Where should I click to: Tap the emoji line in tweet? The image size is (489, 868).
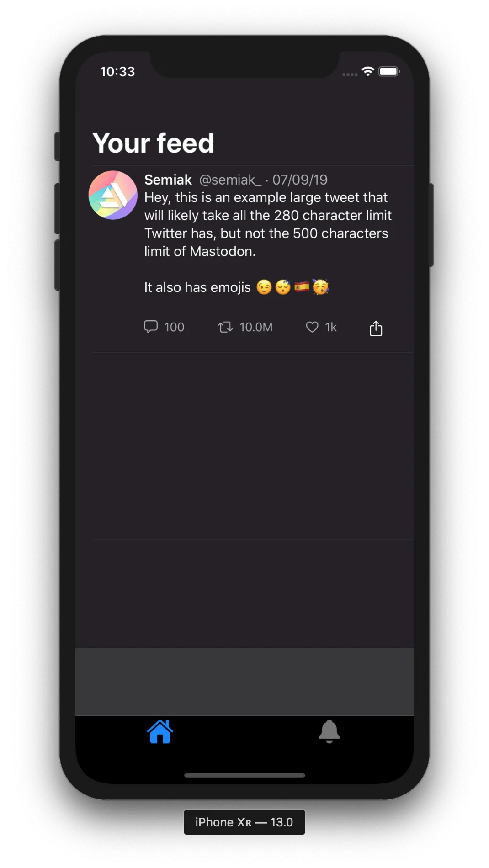[237, 287]
